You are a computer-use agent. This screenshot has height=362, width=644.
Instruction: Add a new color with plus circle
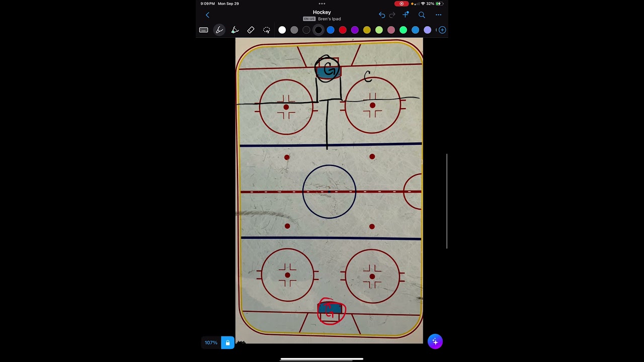442,30
